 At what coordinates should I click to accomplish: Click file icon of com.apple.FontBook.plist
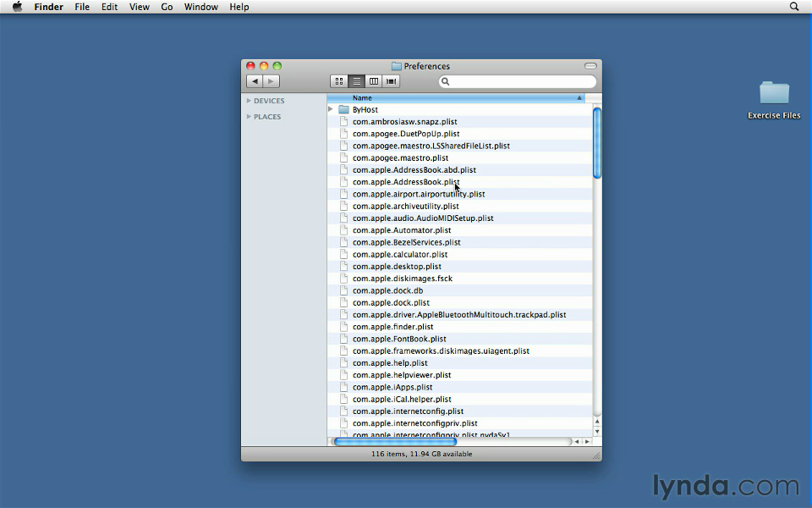tap(343, 339)
